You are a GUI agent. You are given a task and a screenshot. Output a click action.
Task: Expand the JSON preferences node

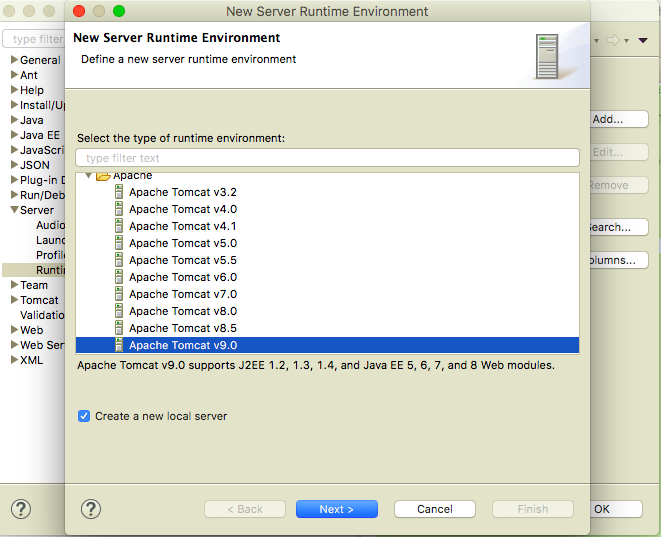(14, 165)
